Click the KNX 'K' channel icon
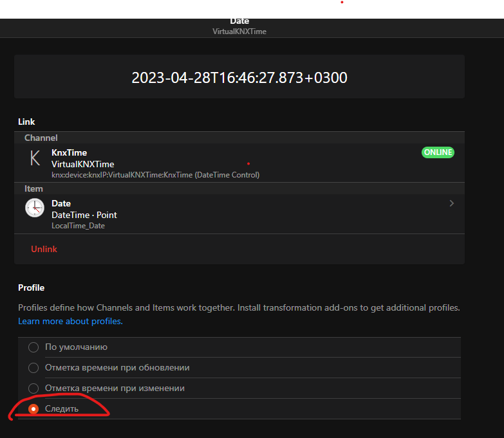 [x=35, y=158]
